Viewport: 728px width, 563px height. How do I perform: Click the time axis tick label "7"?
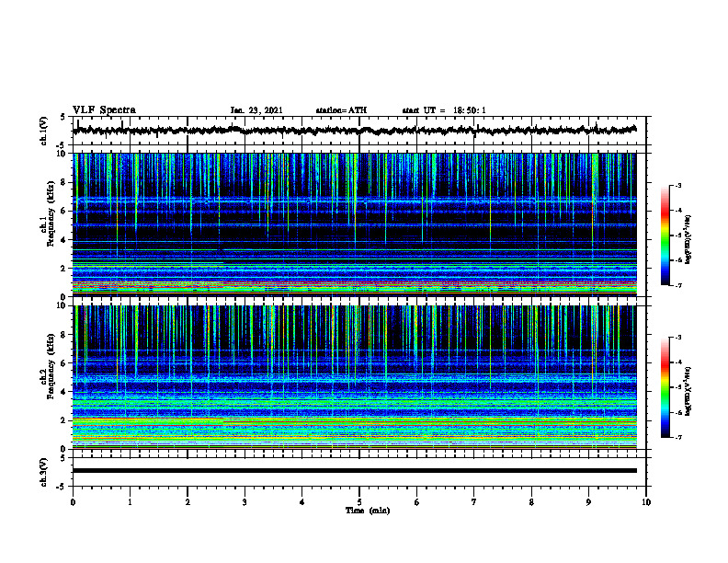click(x=474, y=502)
